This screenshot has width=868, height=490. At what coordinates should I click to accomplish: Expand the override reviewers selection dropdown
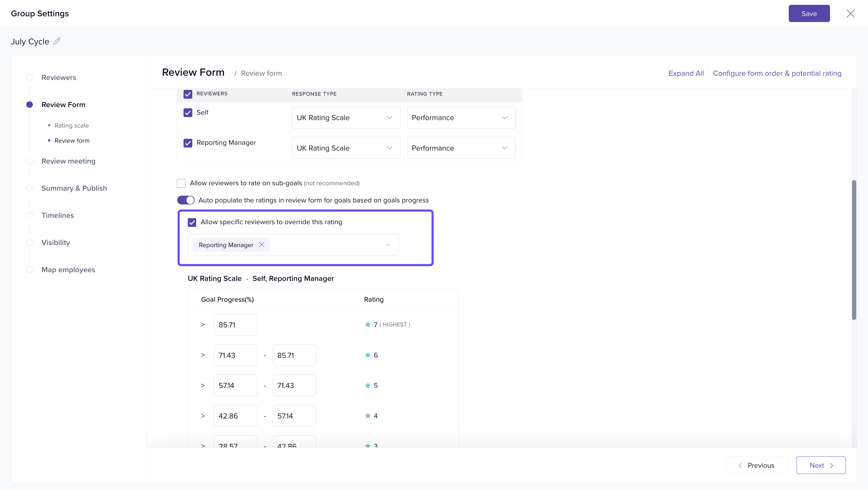388,245
